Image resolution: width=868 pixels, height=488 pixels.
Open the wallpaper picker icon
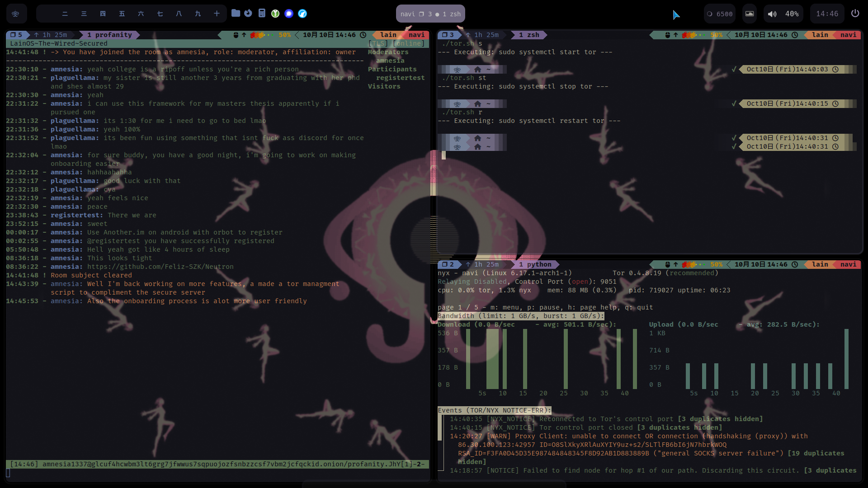click(750, 14)
